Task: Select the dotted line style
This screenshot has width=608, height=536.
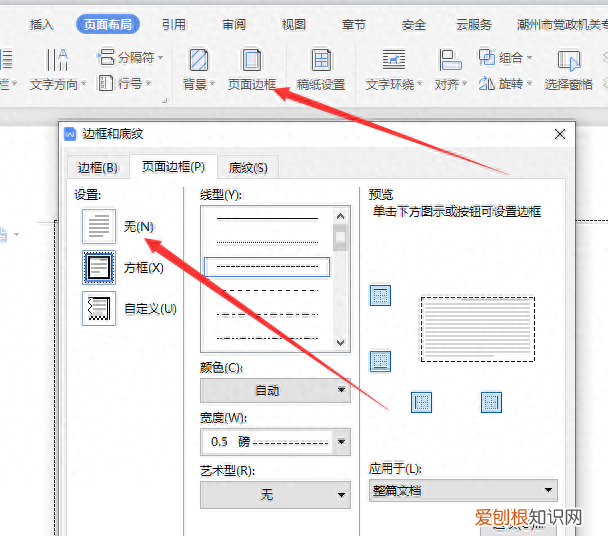Action: pyautogui.click(x=267, y=243)
